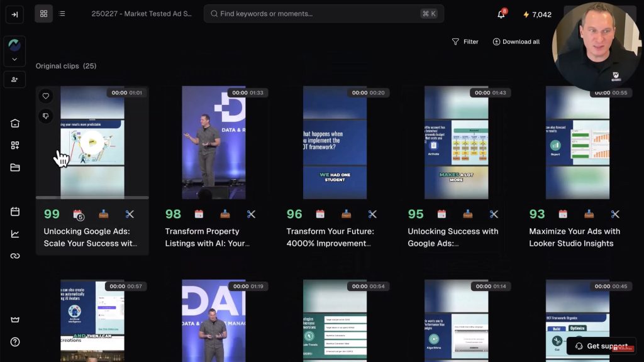Download the score 95 clip
Image resolution: width=644 pixels, height=362 pixels.
(468, 214)
